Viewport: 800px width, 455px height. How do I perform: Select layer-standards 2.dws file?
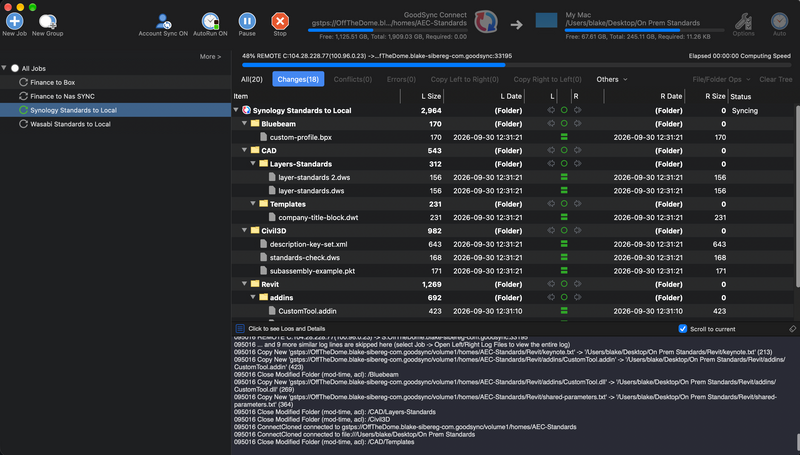pyautogui.click(x=314, y=177)
